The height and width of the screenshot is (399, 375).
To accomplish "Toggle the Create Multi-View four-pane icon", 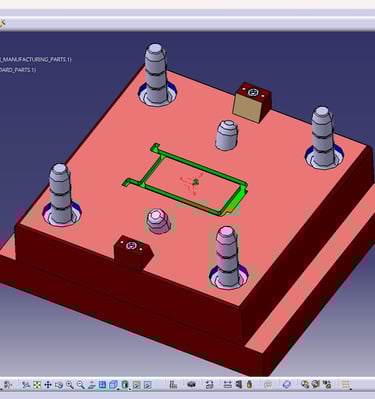I will click(x=102, y=385).
